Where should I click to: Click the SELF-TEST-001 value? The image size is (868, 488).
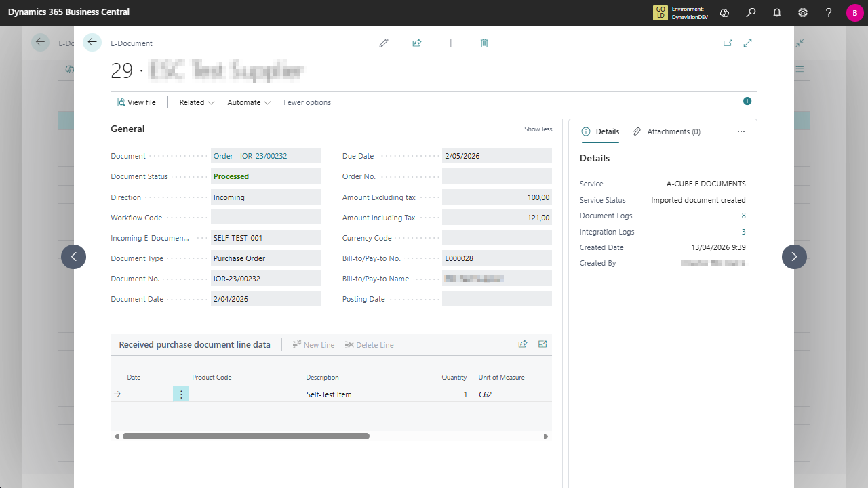click(238, 238)
